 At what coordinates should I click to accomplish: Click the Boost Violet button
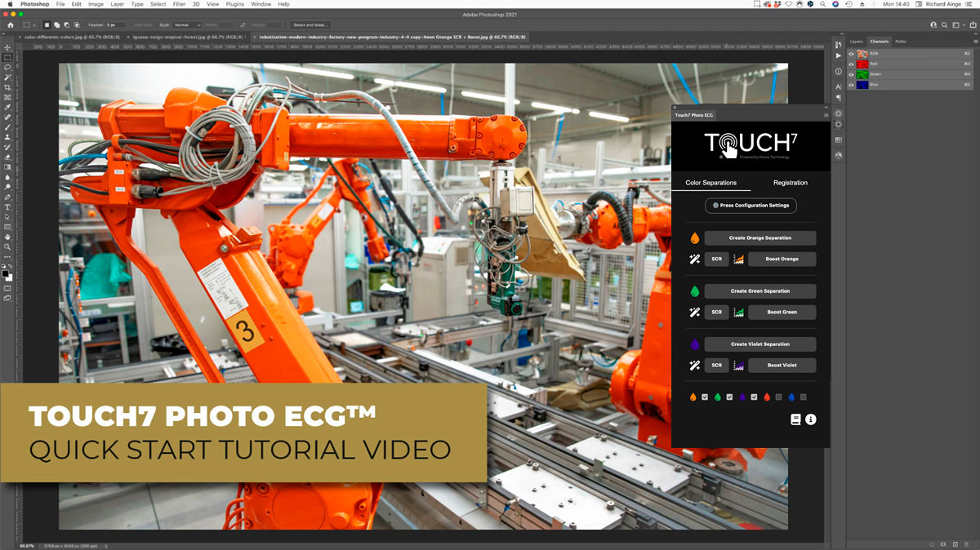(x=782, y=366)
